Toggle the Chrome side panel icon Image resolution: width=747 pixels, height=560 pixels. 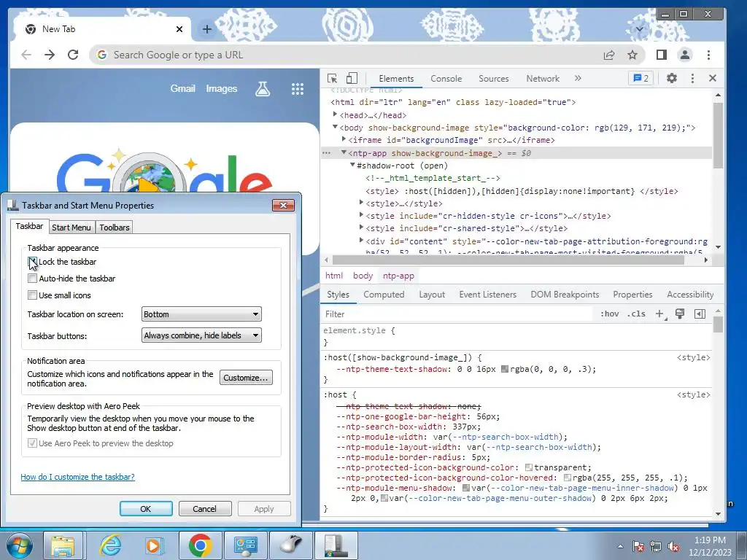[661, 55]
